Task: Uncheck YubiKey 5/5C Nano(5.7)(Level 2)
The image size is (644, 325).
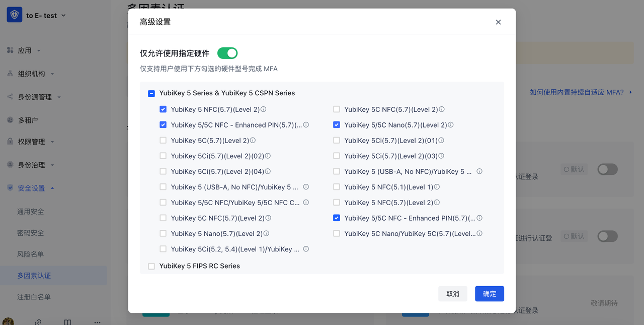Action: coord(337,125)
